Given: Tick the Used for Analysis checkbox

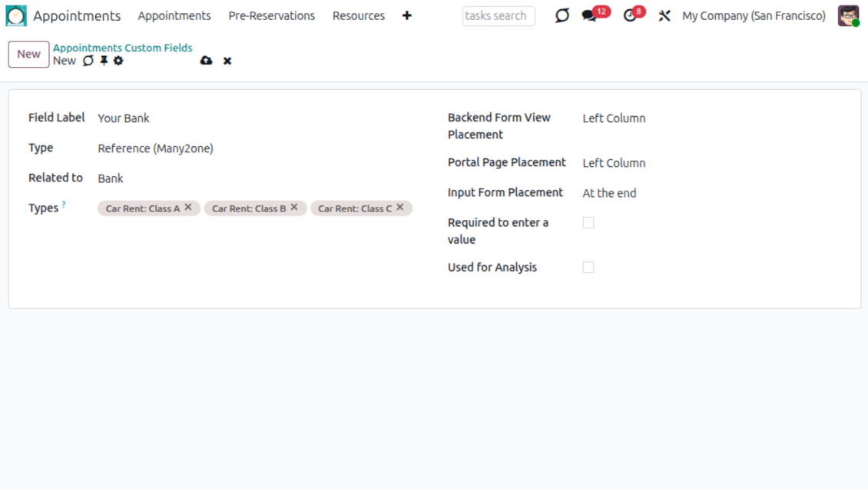Looking at the screenshot, I should coord(588,268).
